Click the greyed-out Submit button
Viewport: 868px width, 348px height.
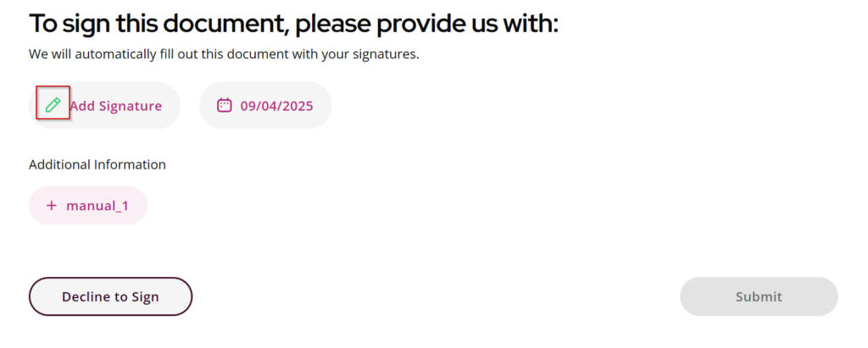click(759, 296)
